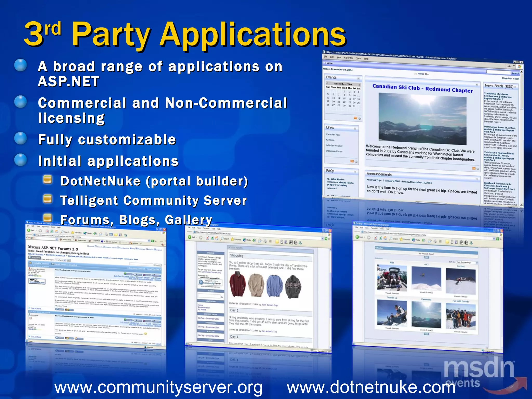Click the red sweater image in the Shopping post
The image size is (532, 399).
[237, 284]
